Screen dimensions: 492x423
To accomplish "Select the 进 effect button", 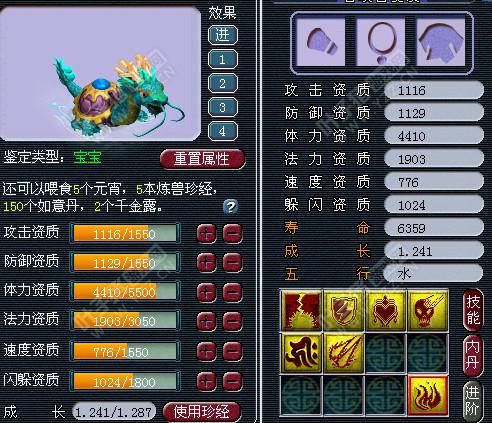I will 223,35.
